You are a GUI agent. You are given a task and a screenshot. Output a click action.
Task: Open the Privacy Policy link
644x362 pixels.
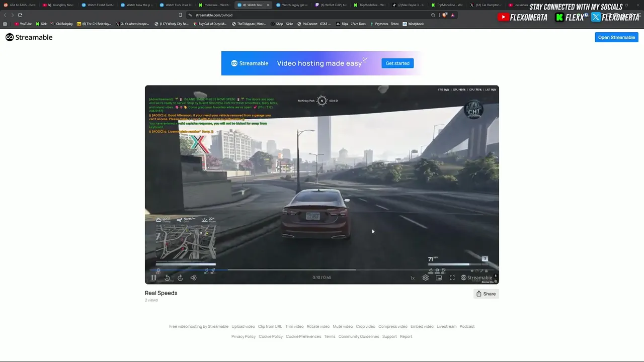pos(244,336)
